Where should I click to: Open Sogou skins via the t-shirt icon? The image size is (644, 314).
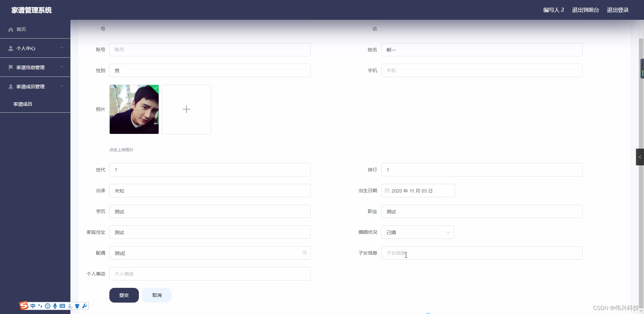(77, 306)
